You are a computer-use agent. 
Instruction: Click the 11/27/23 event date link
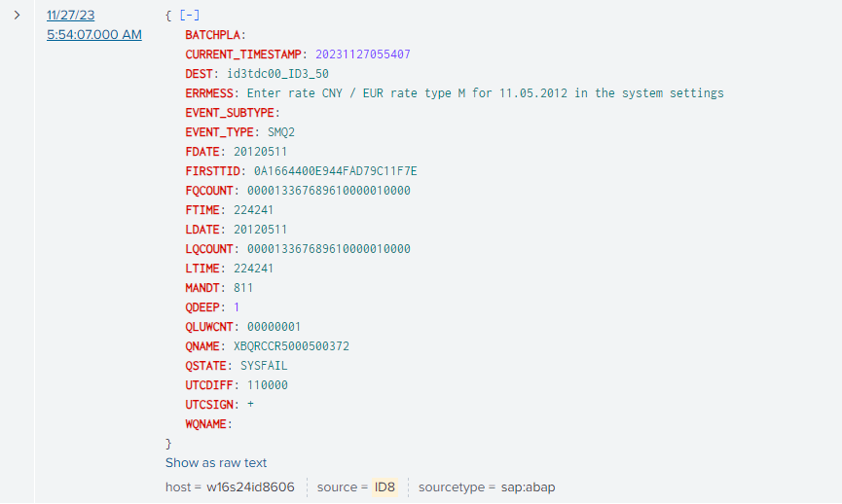70,16
